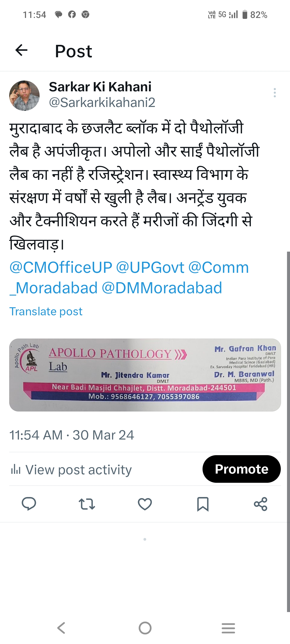Reply to the post via comment icon
Screen dimensions: 290x644
(x=29, y=504)
